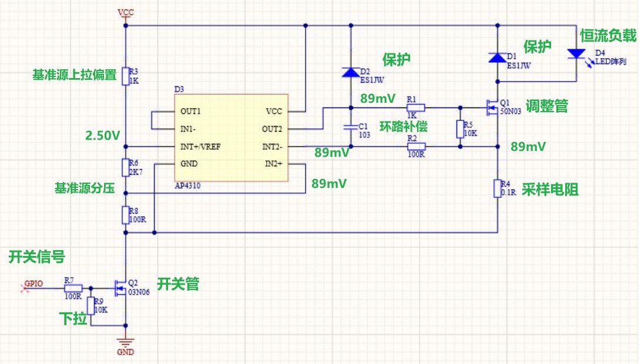The height and width of the screenshot is (364, 641).
Task: Click the 基准源分压 annotation
Action: click(85, 188)
